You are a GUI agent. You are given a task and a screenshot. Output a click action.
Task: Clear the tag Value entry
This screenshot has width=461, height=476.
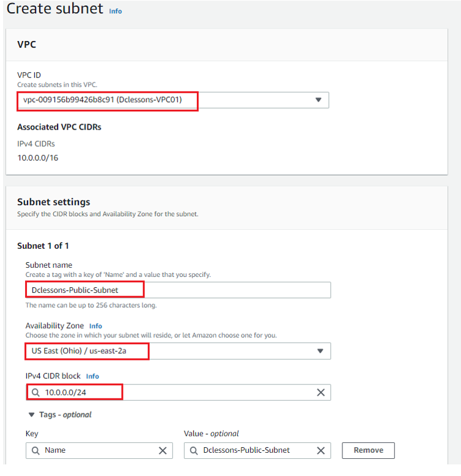click(321, 450)
